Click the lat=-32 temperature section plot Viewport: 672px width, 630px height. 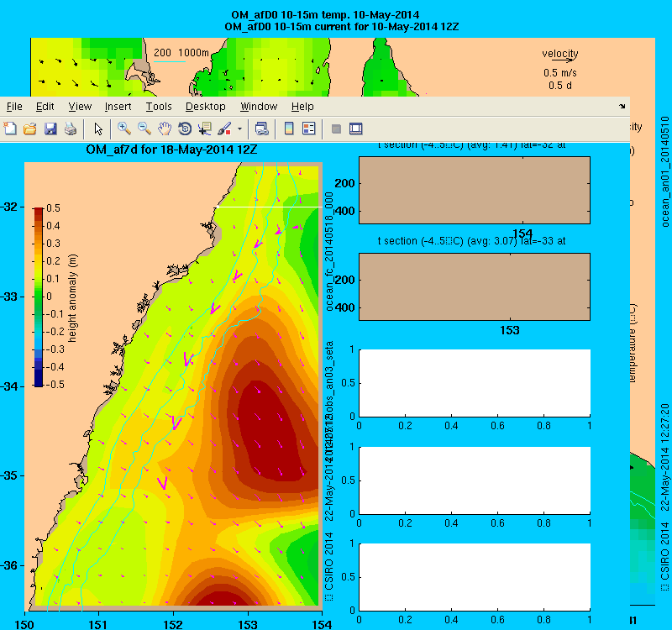coord(475,191)
